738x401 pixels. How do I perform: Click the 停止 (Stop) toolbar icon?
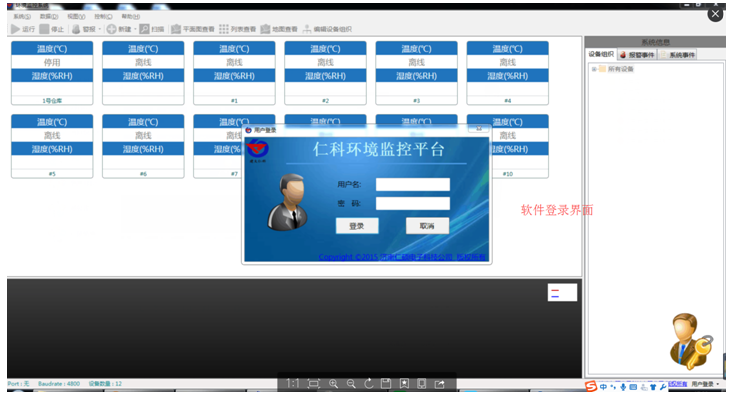click(44, 29)
